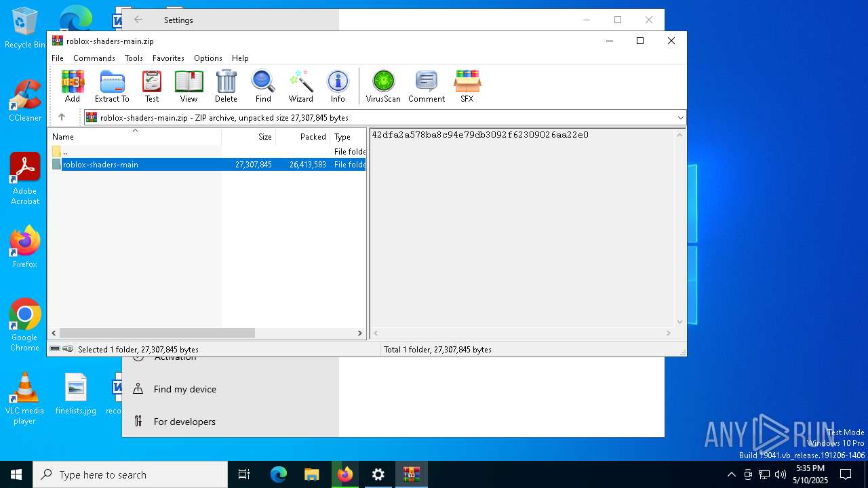Click the file list horizontal scrollbar
The width and height of the screenshot is (868, 488).
coord(157,333)
